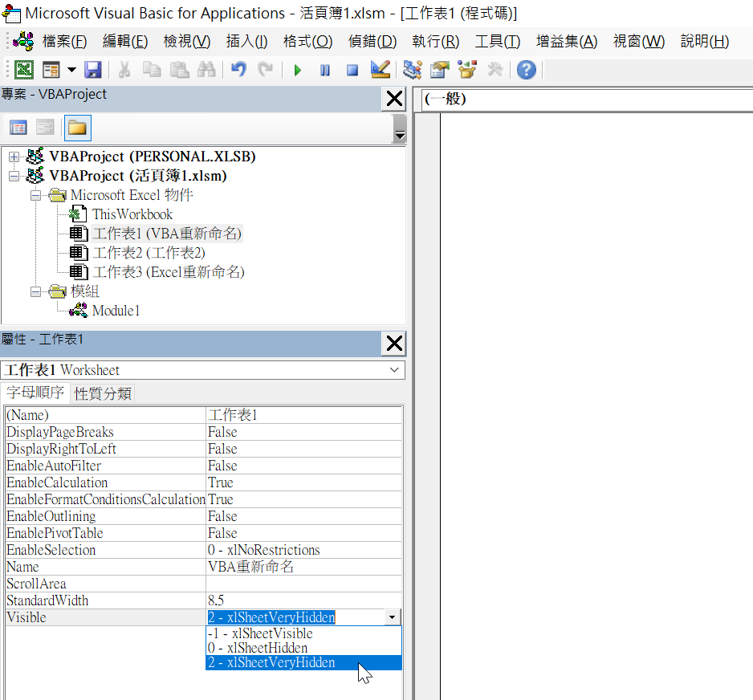The height and width of the screenshot is (700, 753).
Task: Click the EnableCalculation True value
Action: (x=304, y=482)
